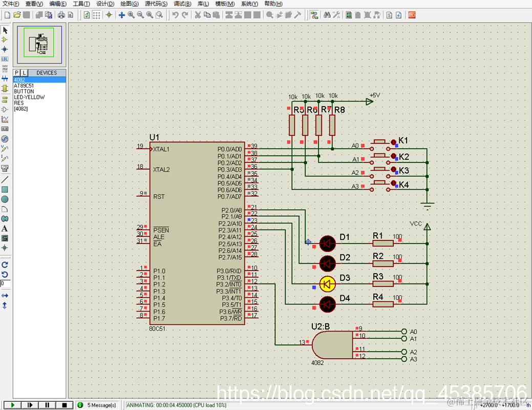Open the 库(L) library menu
The image size is (532, 410).
tap(203, 4)
